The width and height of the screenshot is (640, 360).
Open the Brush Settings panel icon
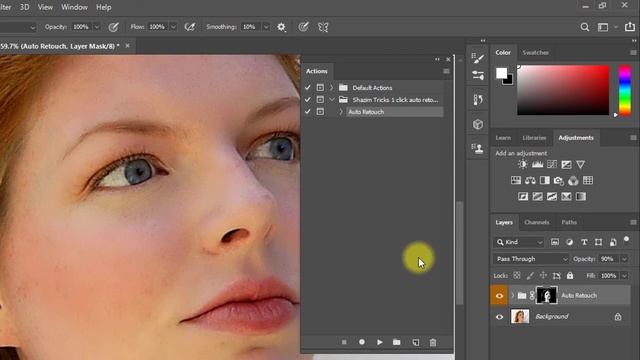tap(478, 58)
